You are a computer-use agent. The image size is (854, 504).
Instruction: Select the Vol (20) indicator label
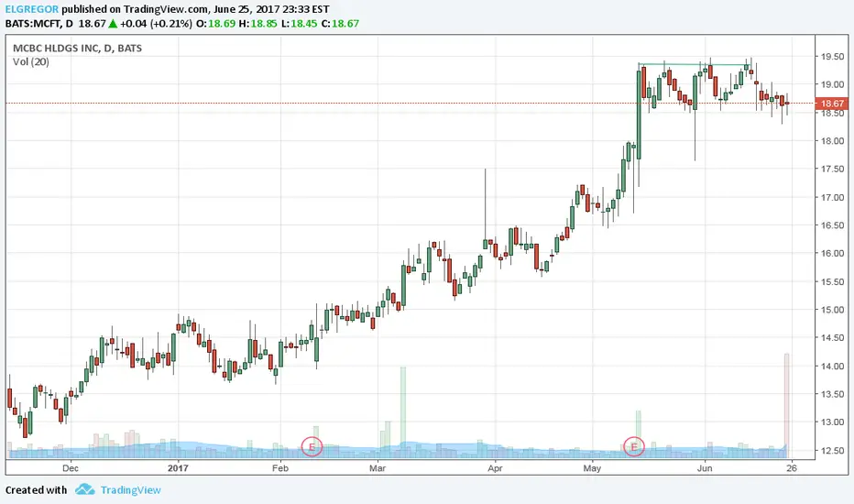tap(31, 61)
